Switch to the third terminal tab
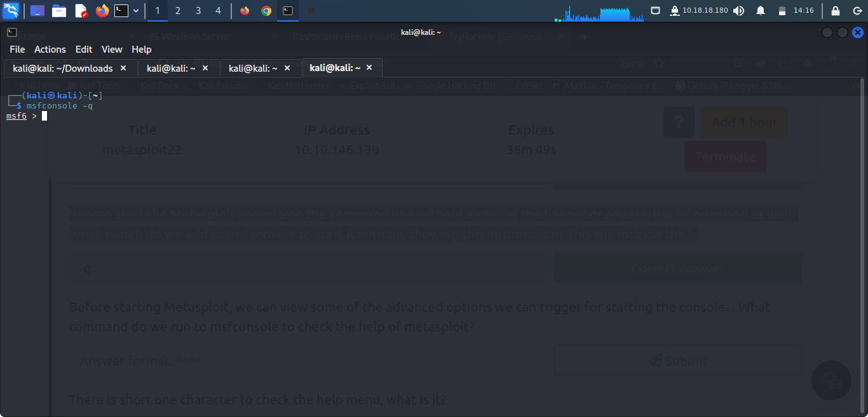 point(261,68)
